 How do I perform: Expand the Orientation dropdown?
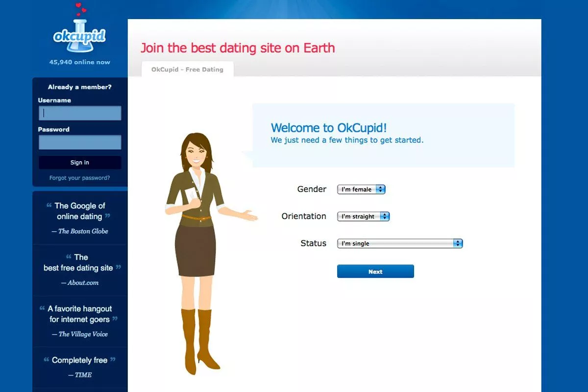[363, 217]
